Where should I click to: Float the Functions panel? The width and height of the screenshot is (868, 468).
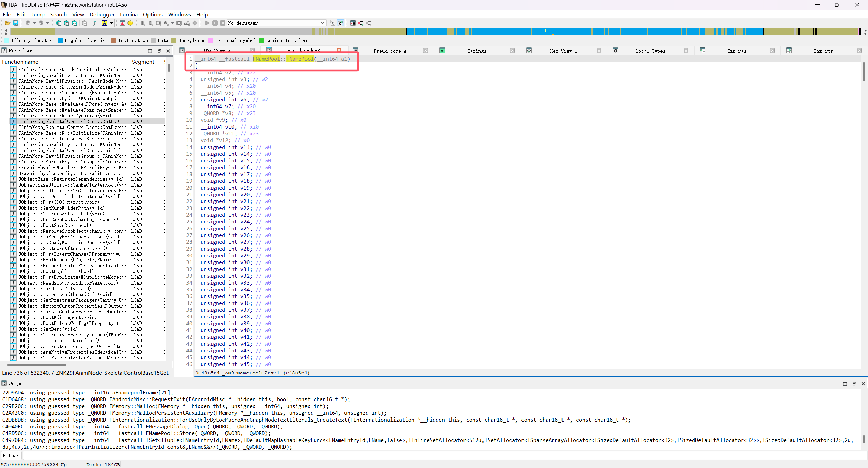(x=159, y=51)
